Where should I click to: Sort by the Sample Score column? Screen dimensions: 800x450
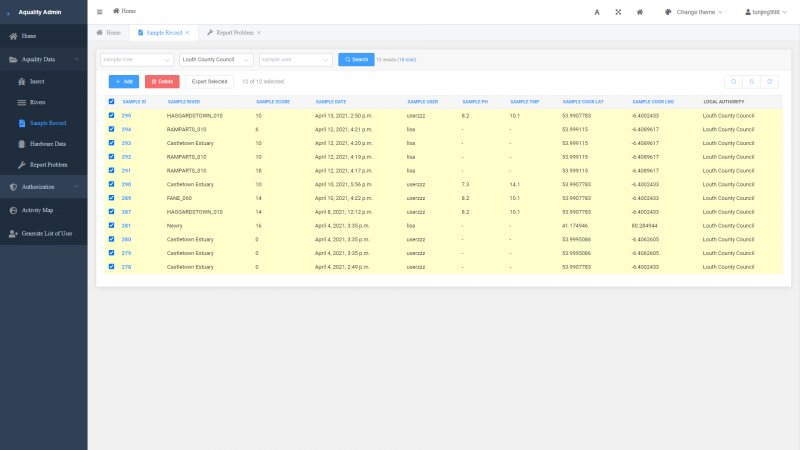273,102
